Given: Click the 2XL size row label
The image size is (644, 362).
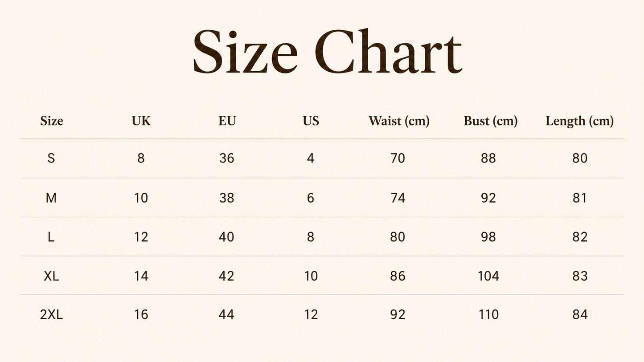Looking at the screenshot, I should [52, 315].
